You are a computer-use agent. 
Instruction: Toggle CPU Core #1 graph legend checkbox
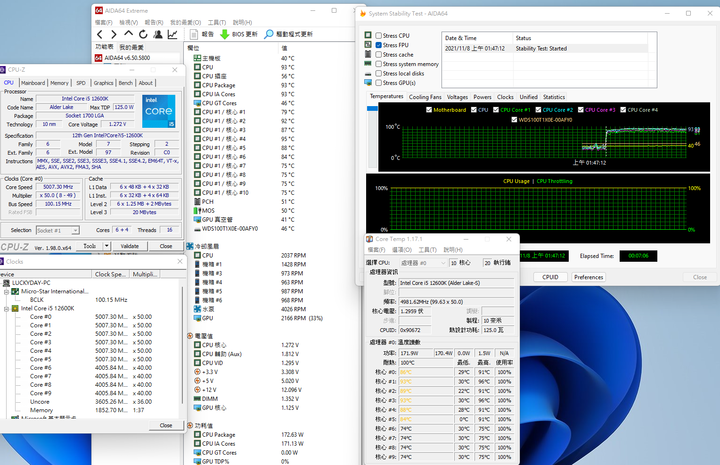point(496,110)
